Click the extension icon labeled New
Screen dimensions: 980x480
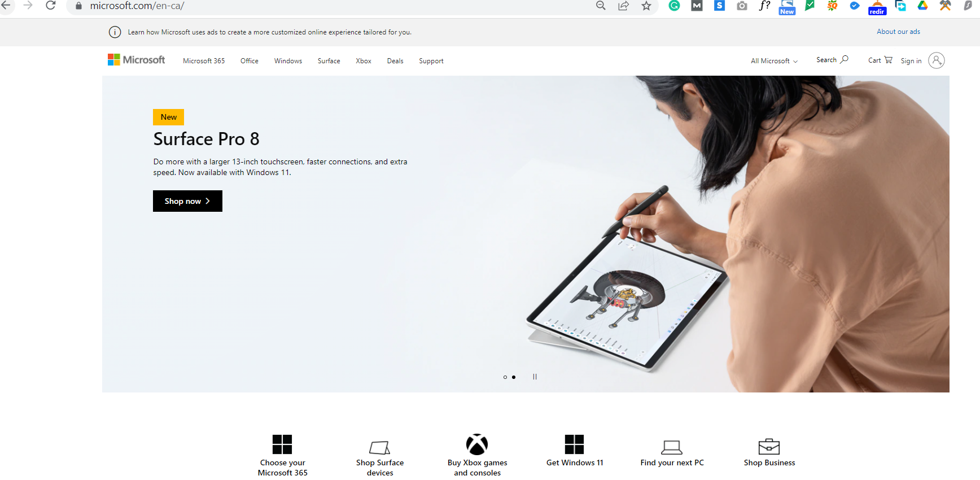click(x=787, y=7)
